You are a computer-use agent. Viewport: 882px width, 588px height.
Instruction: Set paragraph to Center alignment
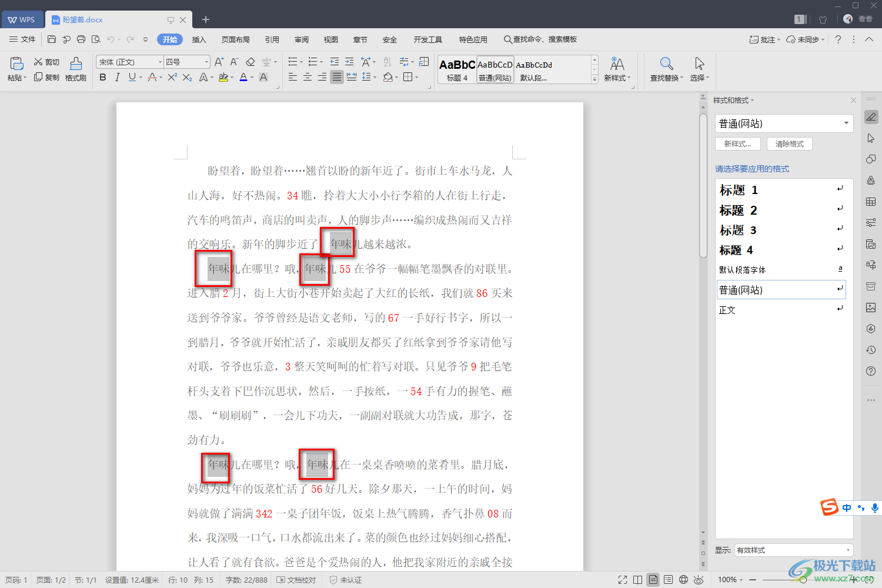click(308, 77)
